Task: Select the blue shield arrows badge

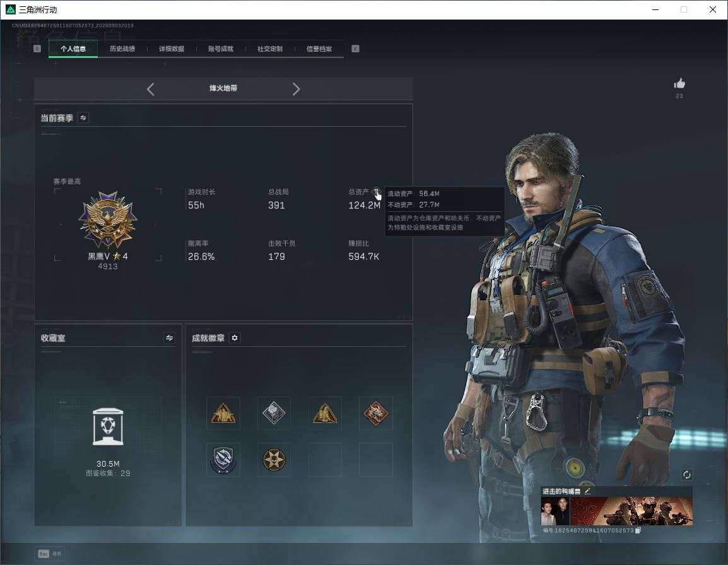Action: click(223, 460)
